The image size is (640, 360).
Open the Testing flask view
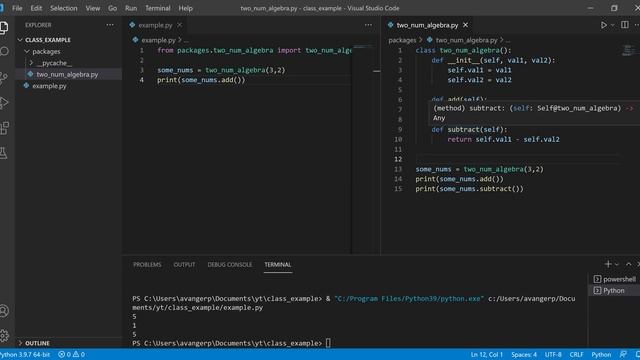4,153
